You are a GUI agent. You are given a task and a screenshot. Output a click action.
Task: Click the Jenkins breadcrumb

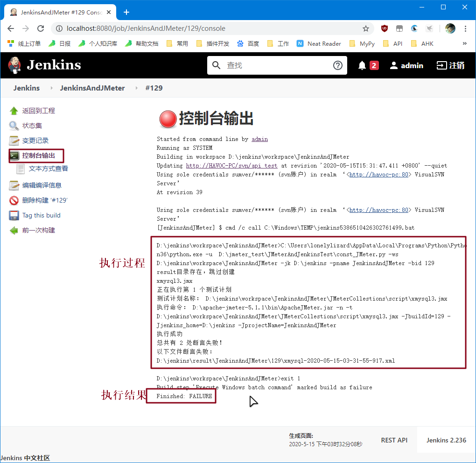point(27,88)
